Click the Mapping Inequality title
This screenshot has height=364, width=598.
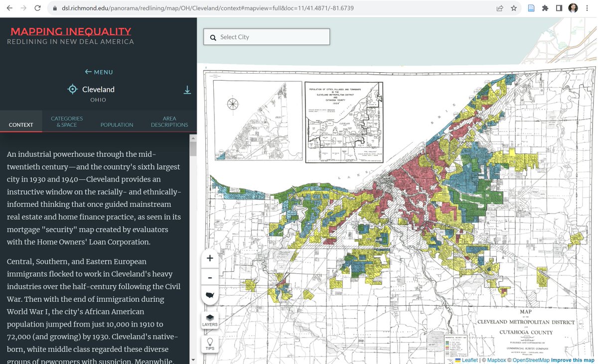[x=71, y=31]
